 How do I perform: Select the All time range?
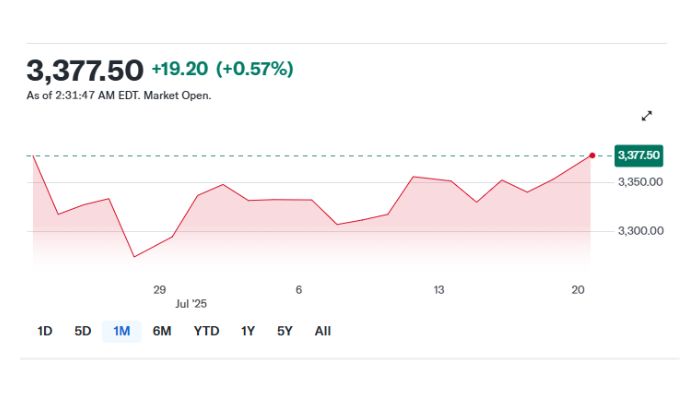click(322, 331)
